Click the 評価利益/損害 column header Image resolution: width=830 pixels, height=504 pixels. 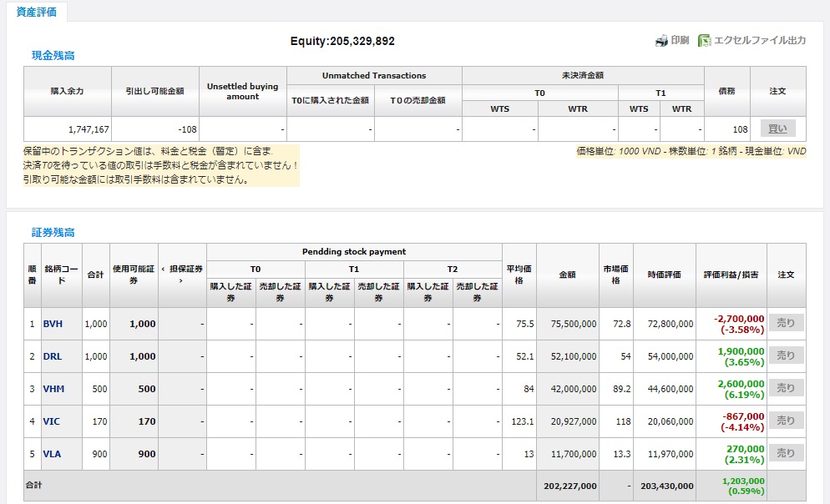point(731,275)
